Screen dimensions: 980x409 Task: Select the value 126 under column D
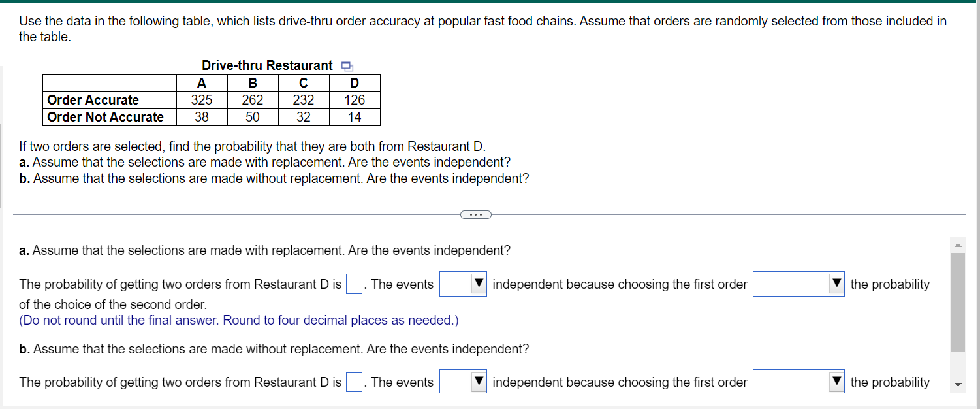coord(354,100)
